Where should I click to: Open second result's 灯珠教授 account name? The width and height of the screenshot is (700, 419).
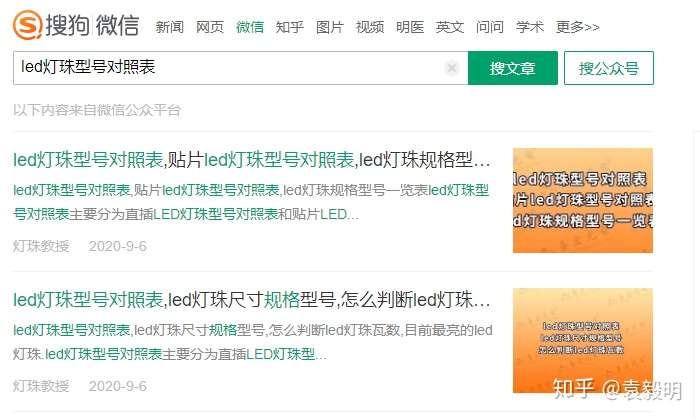click(41, 386)
